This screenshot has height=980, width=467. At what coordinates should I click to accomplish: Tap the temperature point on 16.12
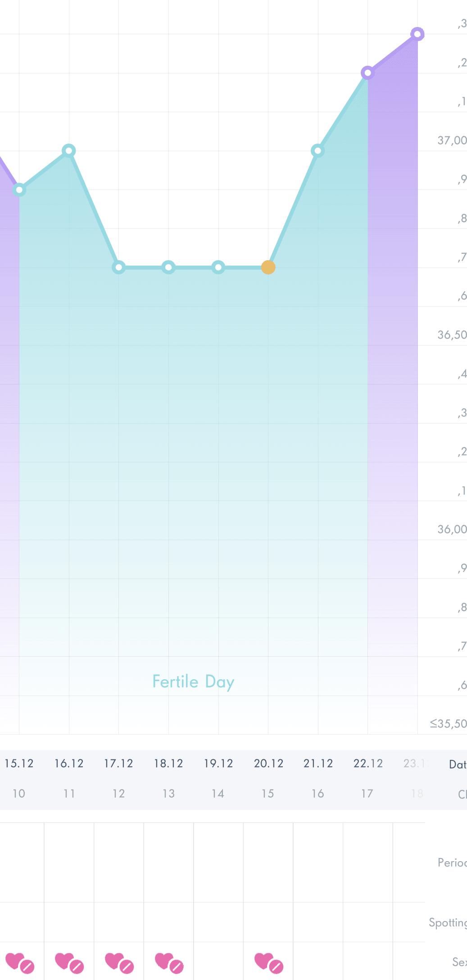point(69,150)
